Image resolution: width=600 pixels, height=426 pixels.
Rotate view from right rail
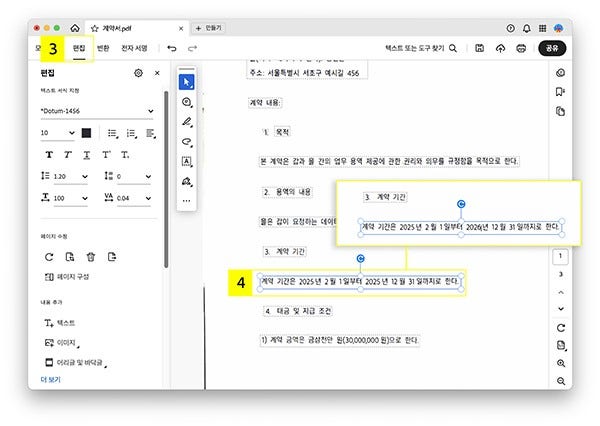click(x=561, y=328)
